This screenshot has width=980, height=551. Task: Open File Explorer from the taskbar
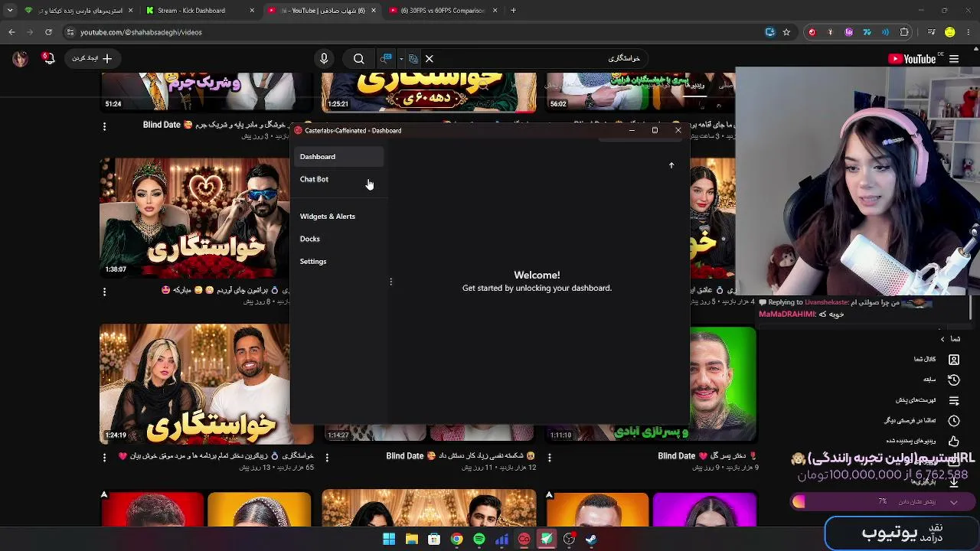(411, 540)
